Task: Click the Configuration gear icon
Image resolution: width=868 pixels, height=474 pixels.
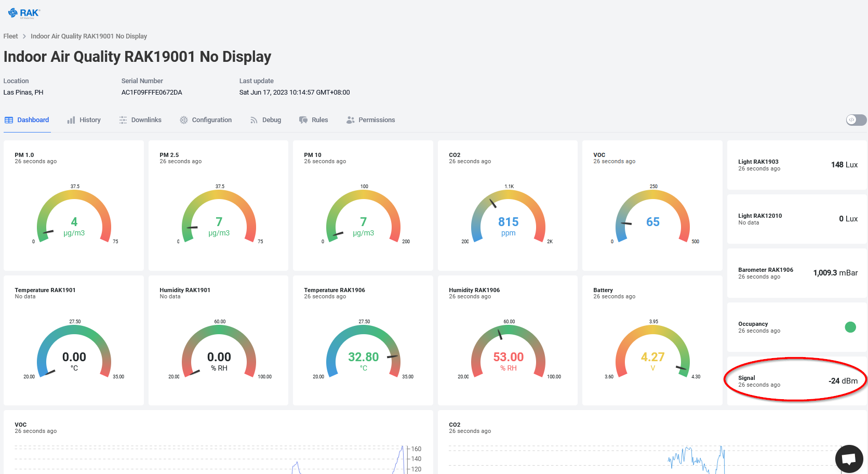Action: (184, 120)
